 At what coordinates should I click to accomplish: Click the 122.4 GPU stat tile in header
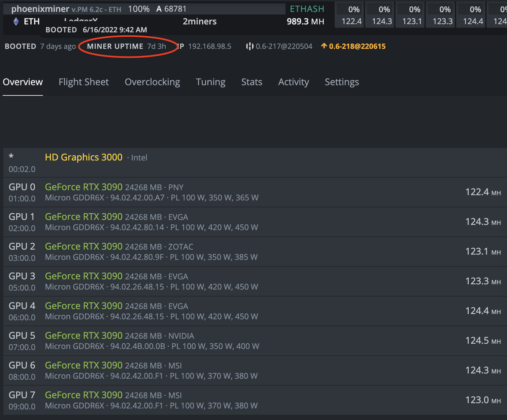click(349, 15)
